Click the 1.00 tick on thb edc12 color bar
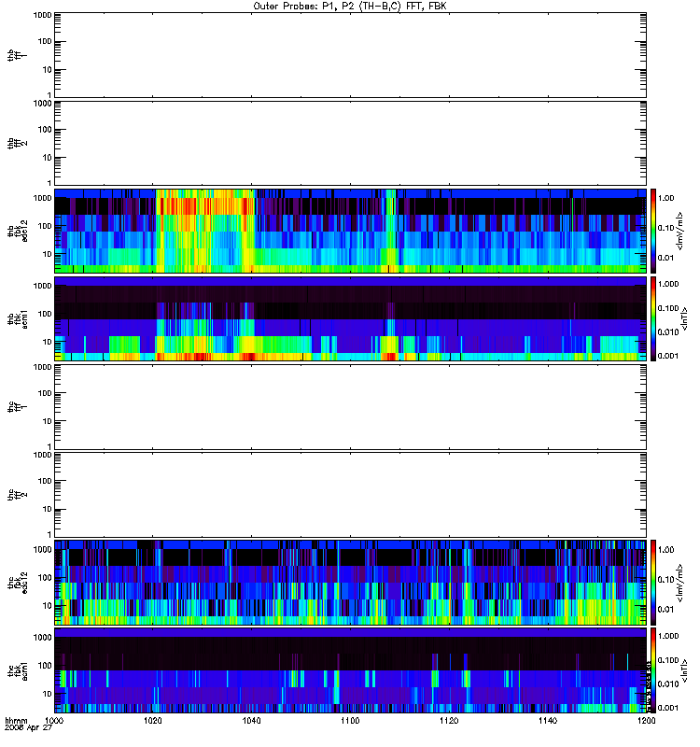 tap(665, 198)
